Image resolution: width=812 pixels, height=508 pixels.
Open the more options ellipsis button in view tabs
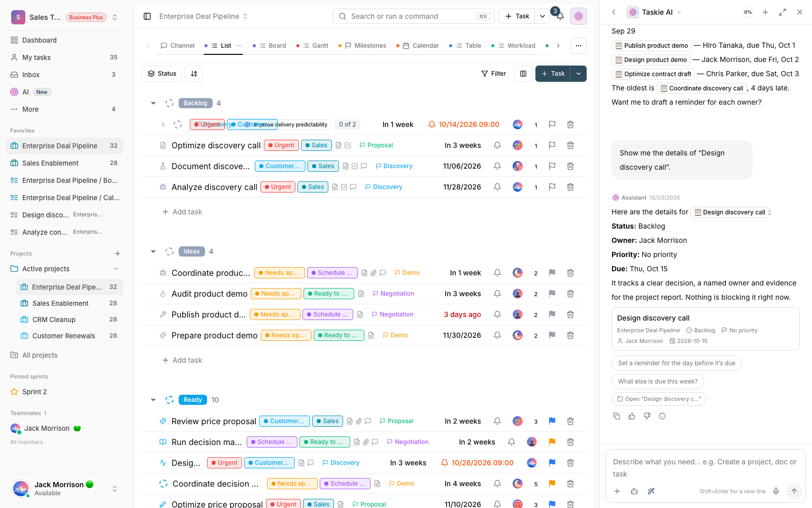[579, 46]
